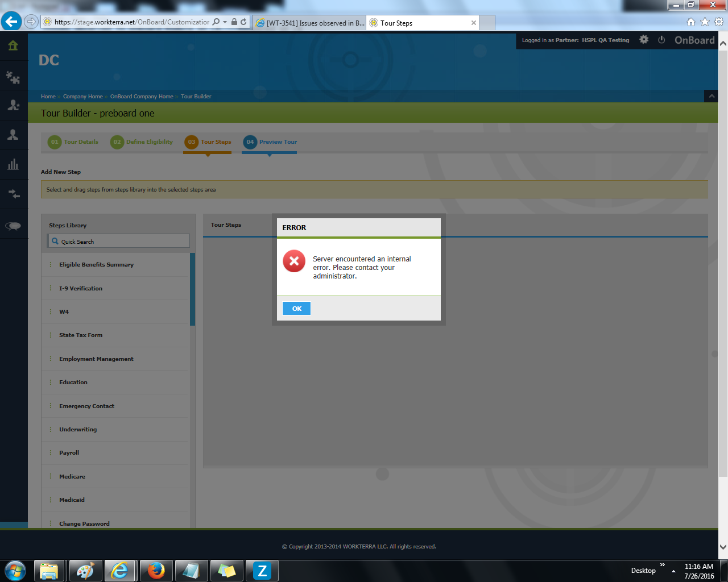
Task: Select I-9 Verification step in library
Action: tap(81, 289)
